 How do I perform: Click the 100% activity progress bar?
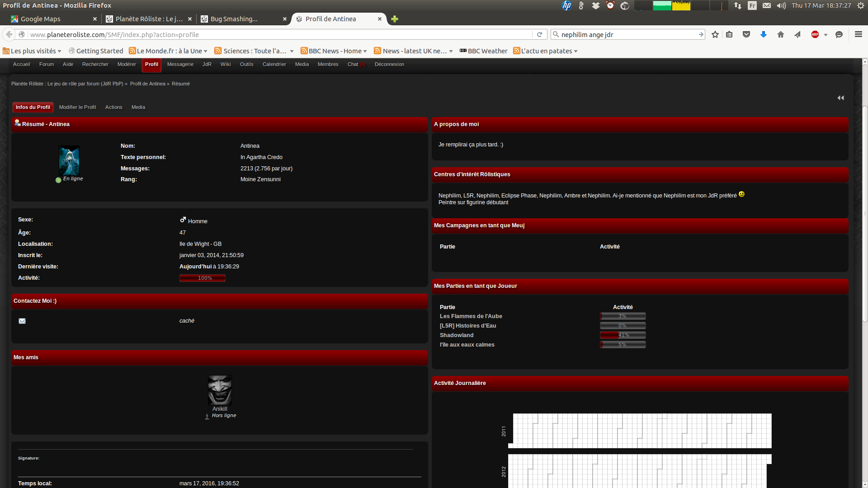click(x=203, y=278)
